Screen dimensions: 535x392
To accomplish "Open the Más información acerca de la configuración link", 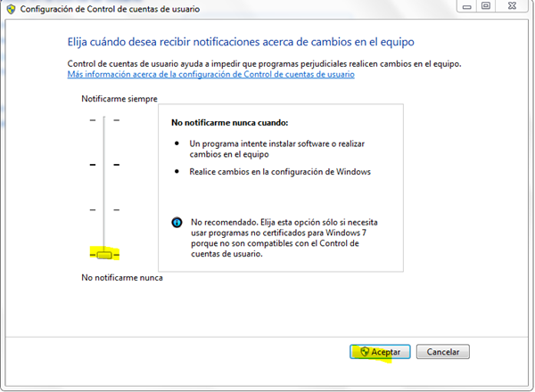I will [x=210, y=74].
